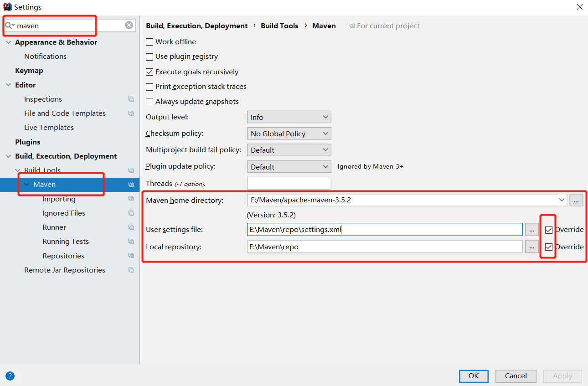Toggle Override for User settings file
The image size is (588, 386).
click(x=549, y=230)
